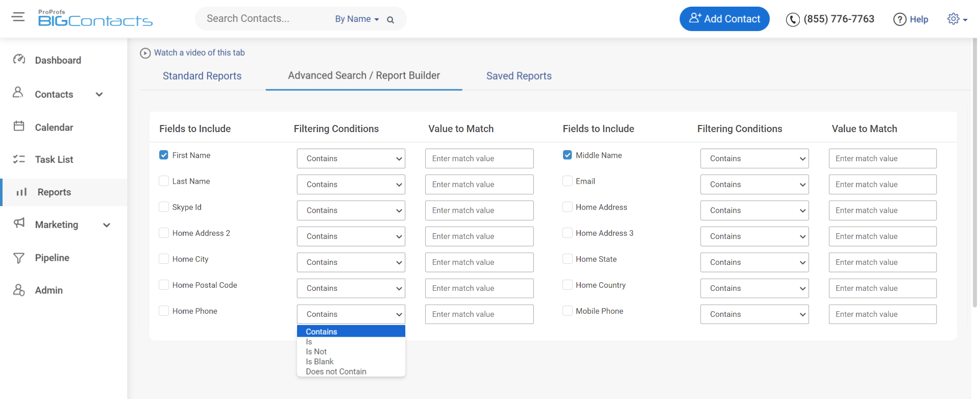Enable the Home City checkbox
980x399 pixels.
(x=164, y=259)
